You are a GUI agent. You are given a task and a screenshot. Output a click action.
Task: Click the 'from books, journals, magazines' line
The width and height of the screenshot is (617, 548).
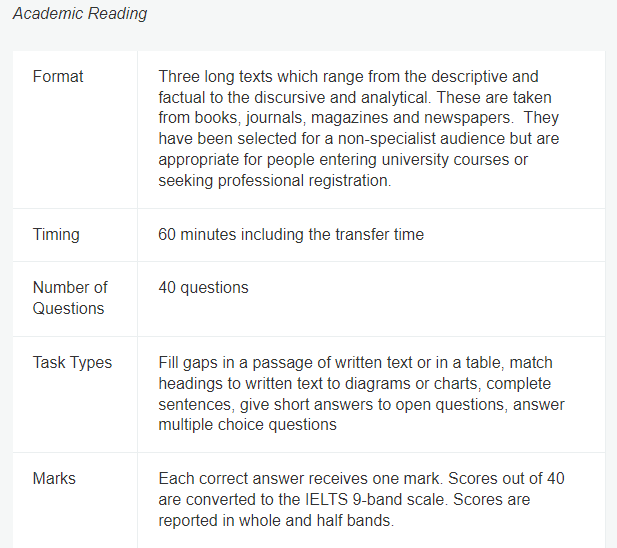[358, 118]
